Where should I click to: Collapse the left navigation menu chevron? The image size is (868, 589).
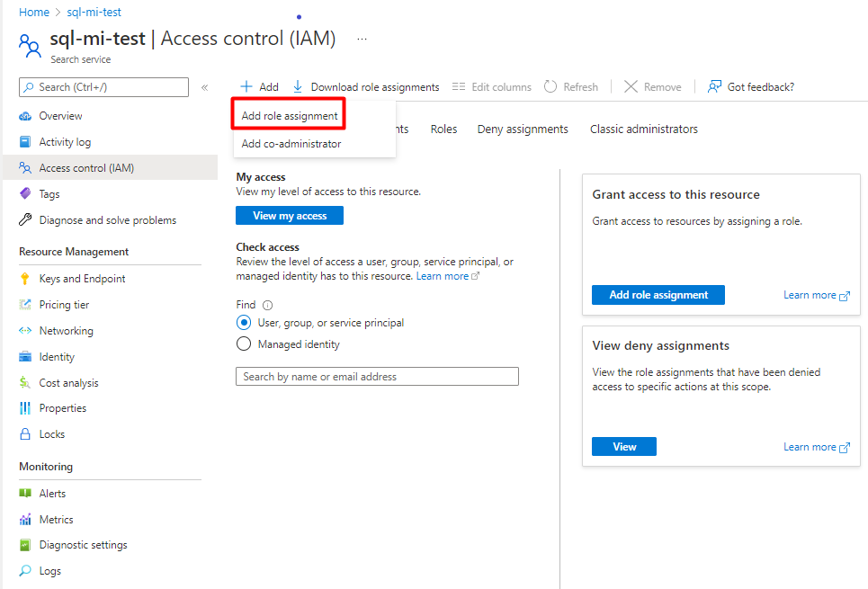(x=205, y=87)
